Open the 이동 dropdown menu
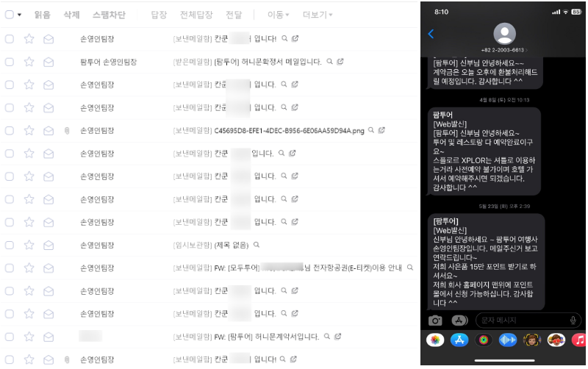Screen dimensions: 588x369 coord(278,15)
